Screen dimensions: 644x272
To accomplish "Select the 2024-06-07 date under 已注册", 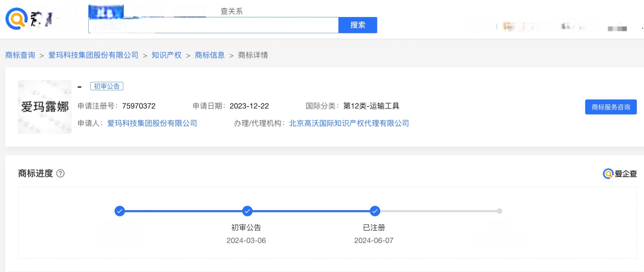I will pyautogui.click(x=374, y=241).
